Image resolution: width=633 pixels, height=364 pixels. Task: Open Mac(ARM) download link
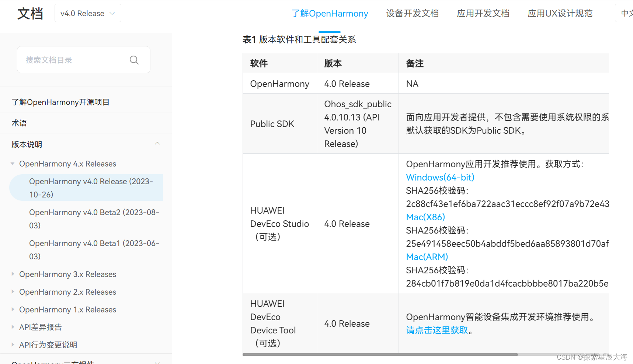pyautogui.click(x=427, y=257)
